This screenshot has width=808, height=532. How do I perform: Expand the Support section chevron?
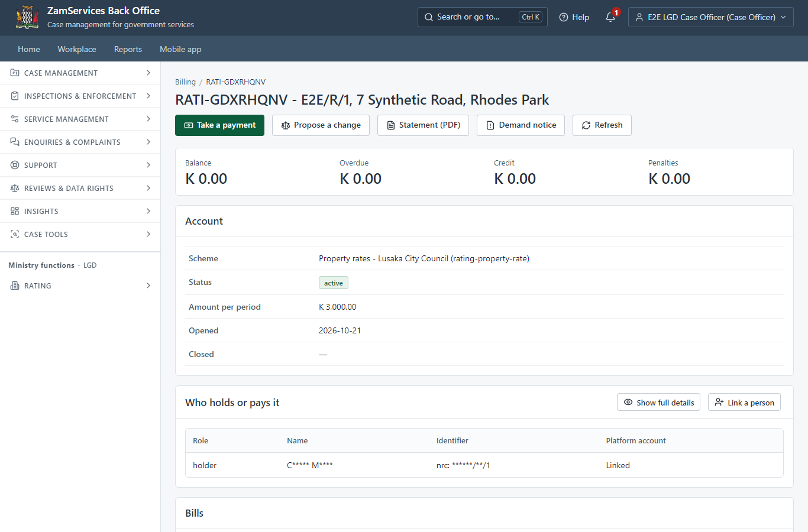coord(148,165)
